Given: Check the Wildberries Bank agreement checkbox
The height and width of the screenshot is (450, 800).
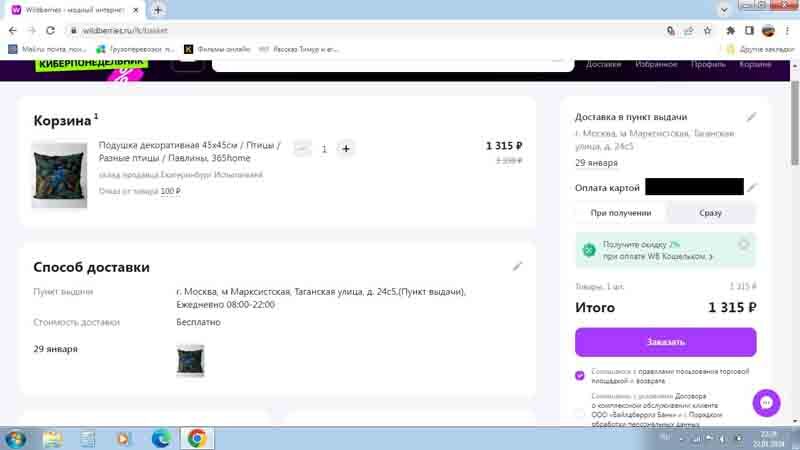Looking at the screenshot, I should (x=580, y=413).
